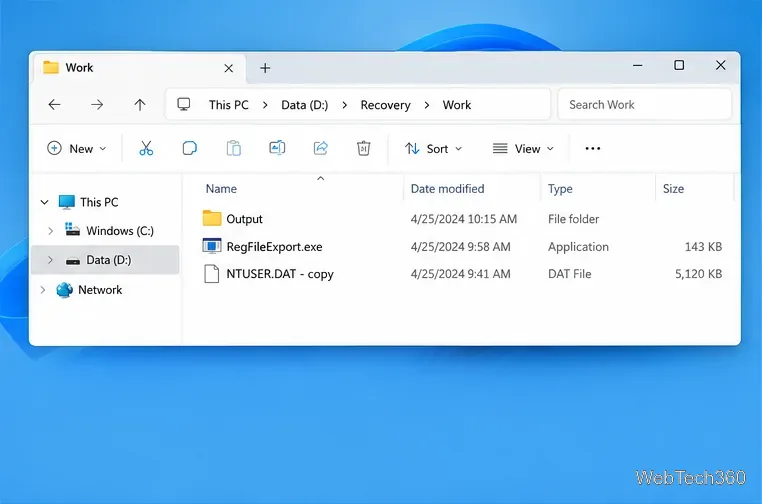Click the Output folder name
Screen dimensions: 762x504
point(244,219)
